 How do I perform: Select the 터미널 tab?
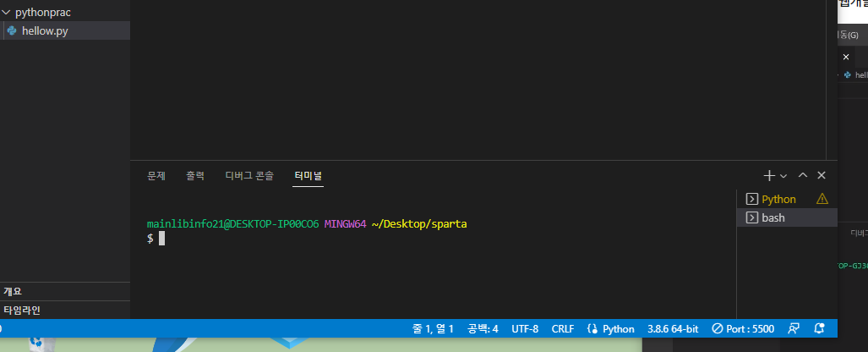click(x=308, y=176)
